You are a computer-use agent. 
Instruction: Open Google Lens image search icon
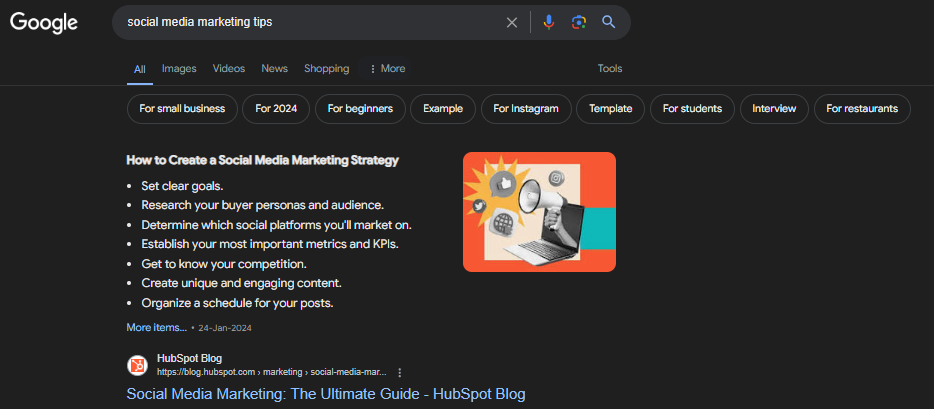coord(578,23)
